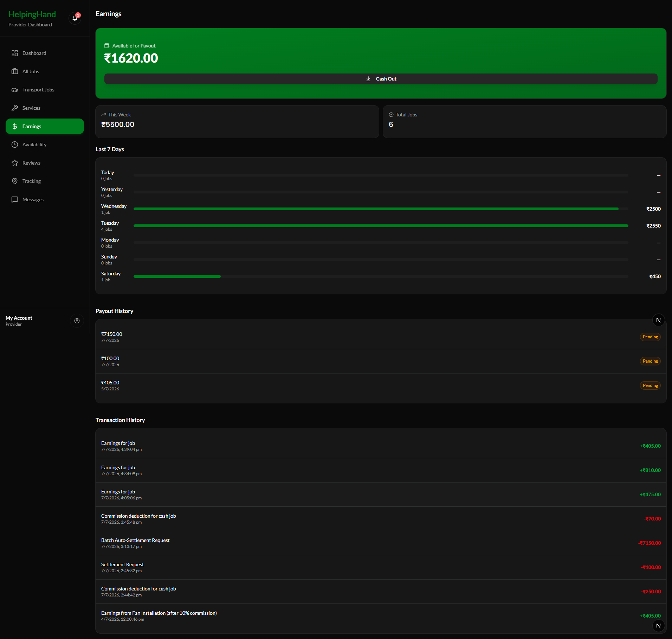The width and height of the screenshot is (672, 639).
Task: Click Settlement Request transaction at 2:45:32 pm
Action: tap(381, 567)
